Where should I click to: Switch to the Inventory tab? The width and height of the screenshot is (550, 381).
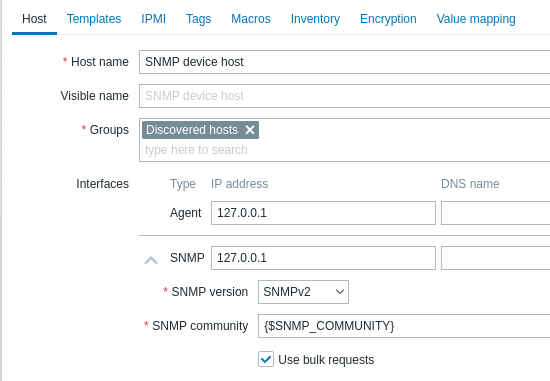pyautogui.click(x=315, y=19)
